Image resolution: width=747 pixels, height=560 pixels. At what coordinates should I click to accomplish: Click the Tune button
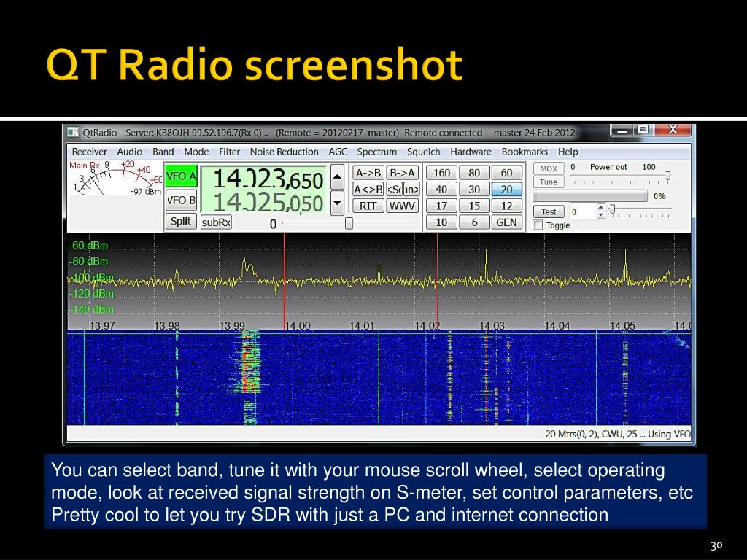click(x=549, y=182)
